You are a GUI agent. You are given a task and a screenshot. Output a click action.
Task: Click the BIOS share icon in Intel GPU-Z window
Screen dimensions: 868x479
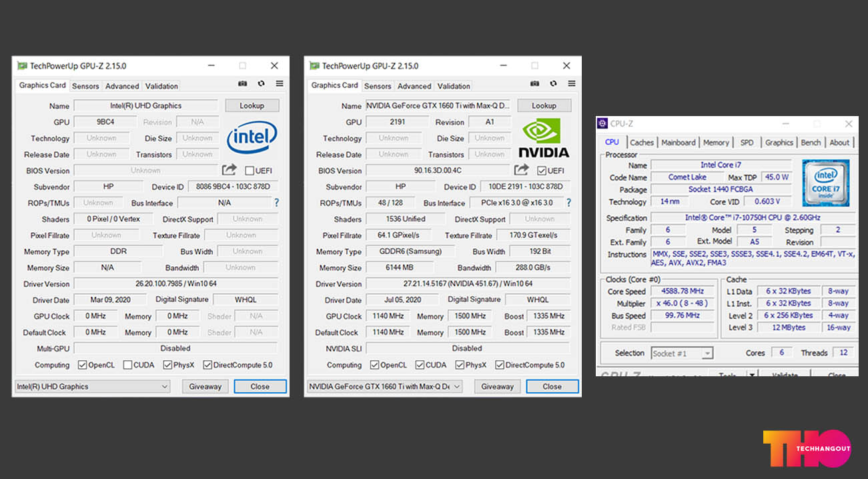click(229, 170)
